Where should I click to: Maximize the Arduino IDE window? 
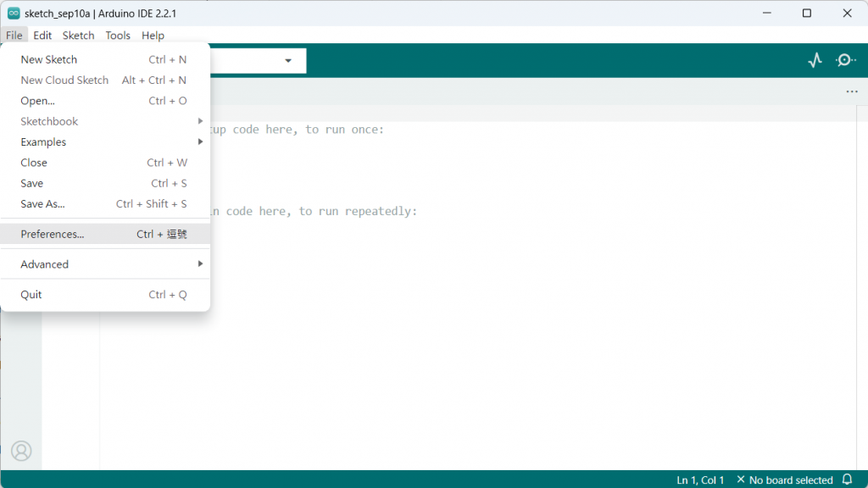[807, 14]
